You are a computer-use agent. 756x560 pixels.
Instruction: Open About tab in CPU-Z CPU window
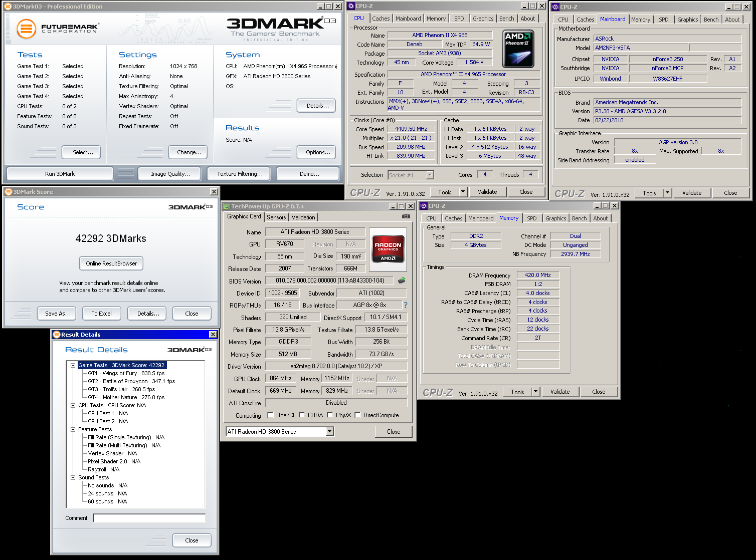(x=527, y=19)
